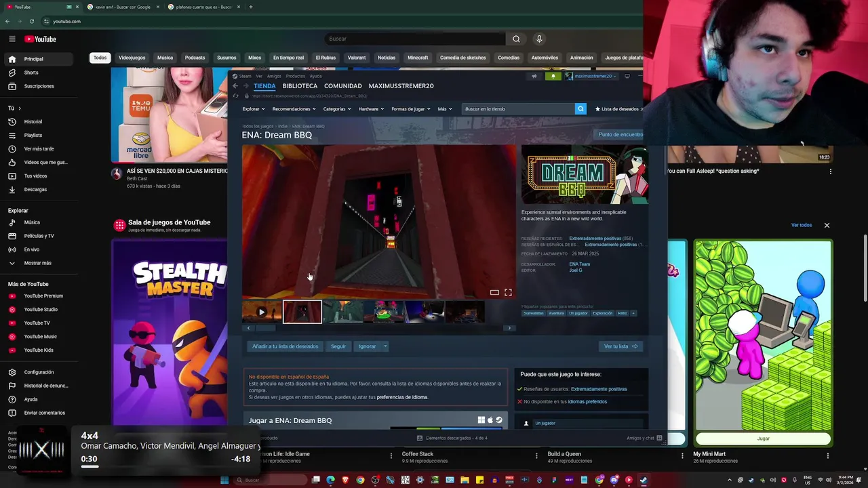Switch Steam screenshot viewer to theater mode
868x488 pixels.
click(494, 292)
